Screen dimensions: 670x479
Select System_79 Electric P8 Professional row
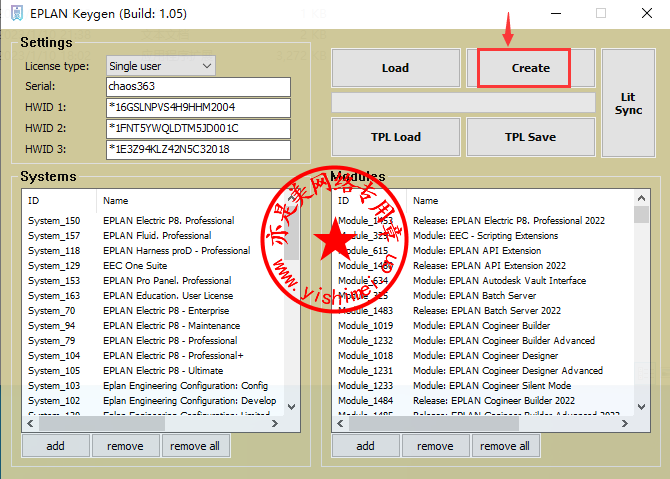click(153, 341)
